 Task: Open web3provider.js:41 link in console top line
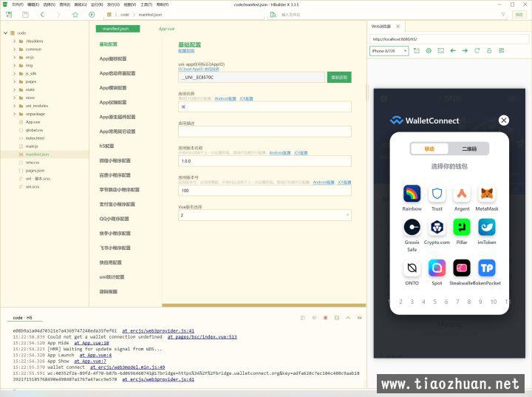[158, 330]
